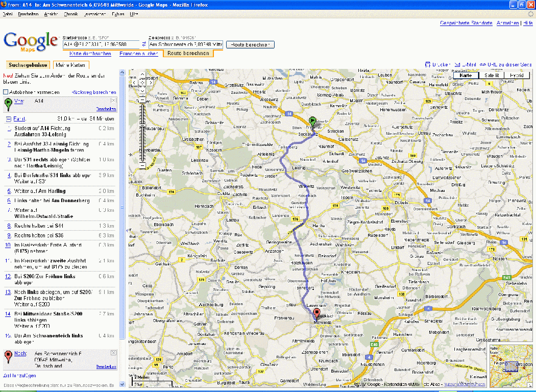536x392 pixels.
Task: Click the Startadresse input field
Action: tap(101, 44)
